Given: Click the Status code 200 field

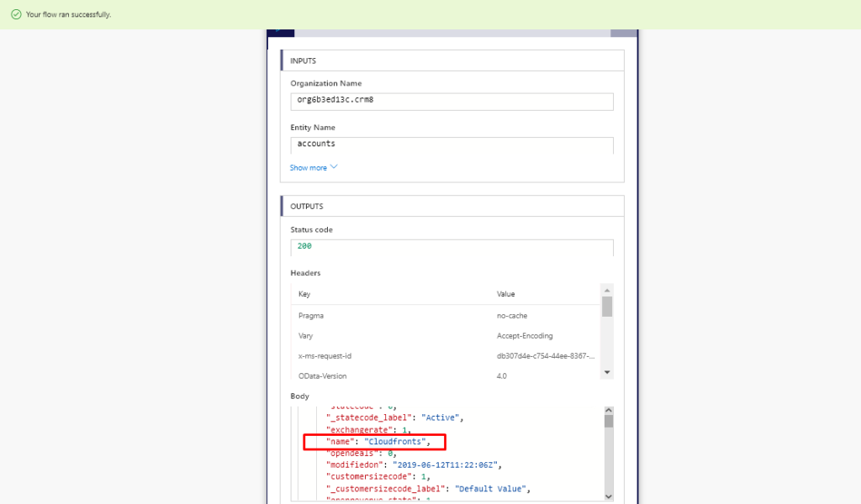Looking at the screenshot, I should pyautogui.click(x=452, y=247).
